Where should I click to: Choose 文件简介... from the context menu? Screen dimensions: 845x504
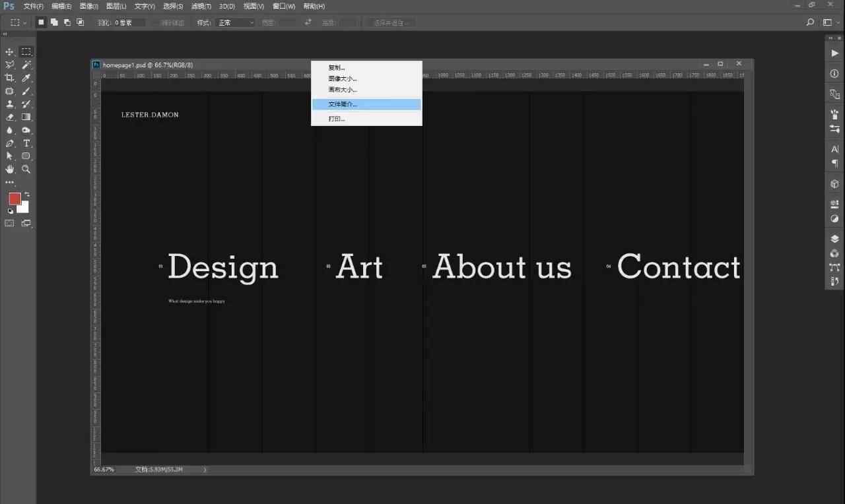point(366,104)
